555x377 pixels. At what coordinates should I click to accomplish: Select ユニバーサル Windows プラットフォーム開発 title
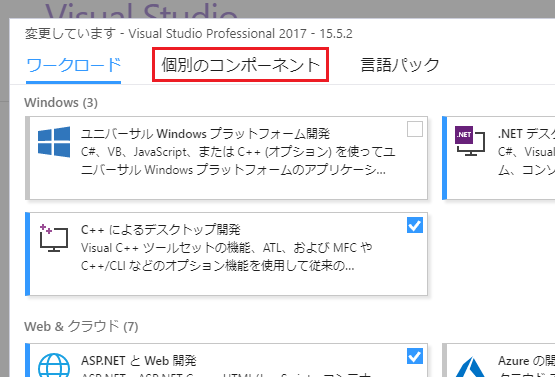pyautogui.click(x=206, y=134)
